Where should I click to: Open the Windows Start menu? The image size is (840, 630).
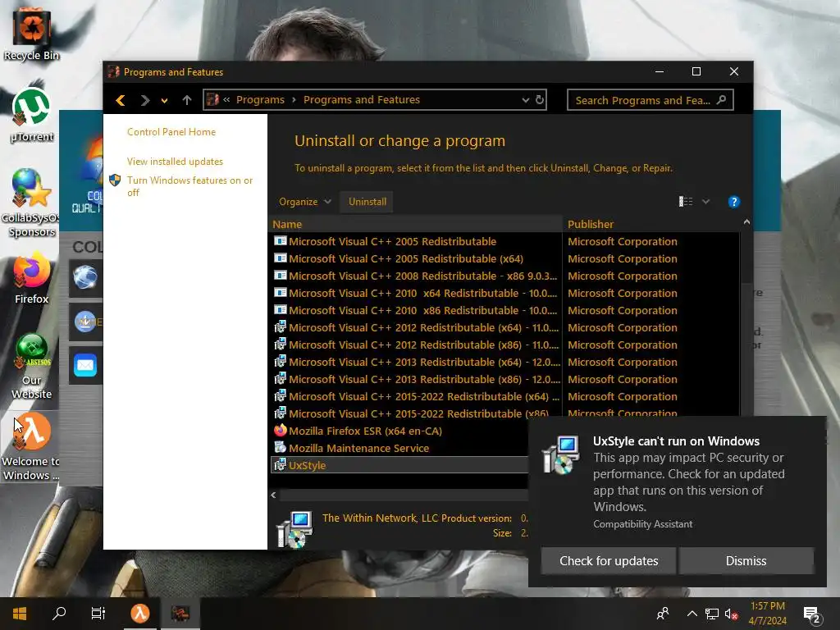point(20,614)
